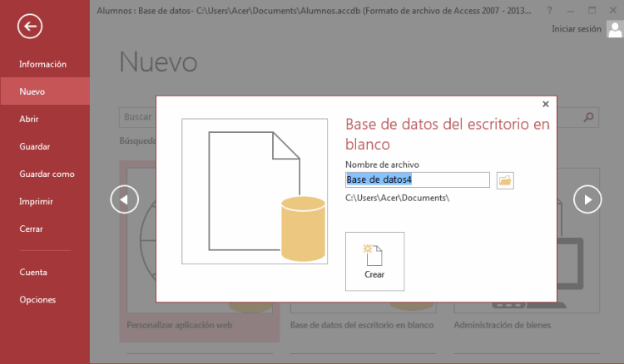Image resolution: width=624 pixels, height=364 pixels.
Task: Click the Crear button
Action: pyautogui.click(x=374, y=261)
